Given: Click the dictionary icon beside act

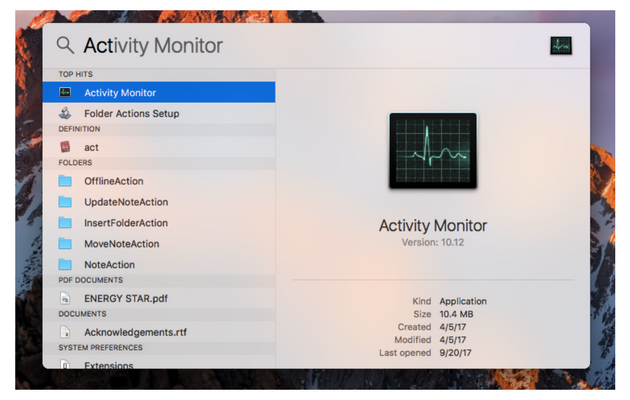Looking at the screenshot, I should pos(65,147).
